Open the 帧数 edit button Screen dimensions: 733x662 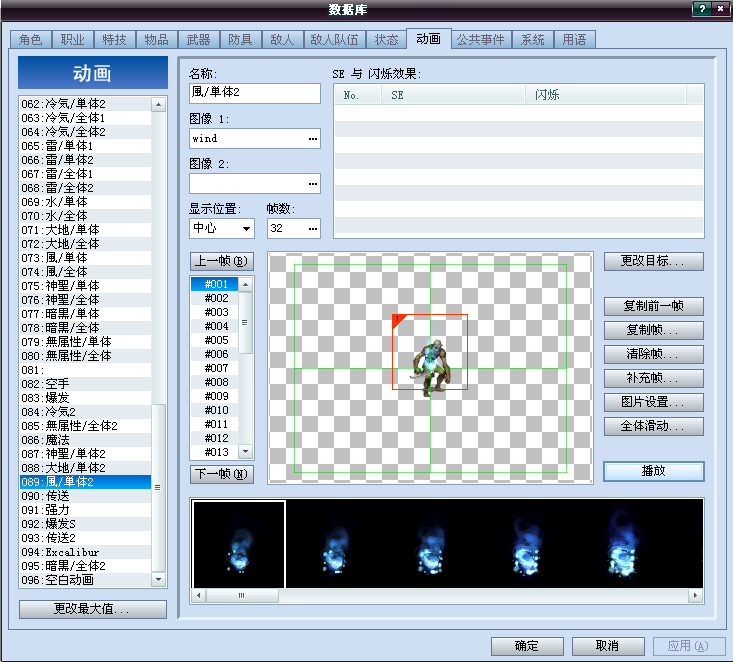pyautogui.click(x=313, y=229)
